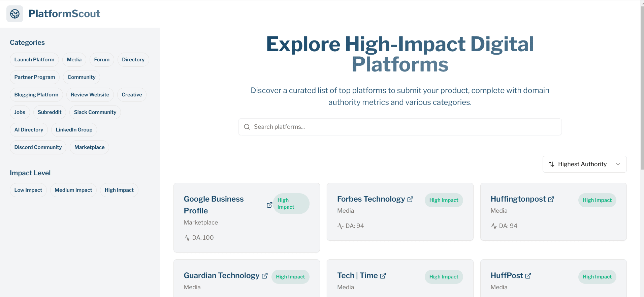Screen dimensions: 644x297
Task: Select the AI Directory category chip
Action: pos(29,130)
